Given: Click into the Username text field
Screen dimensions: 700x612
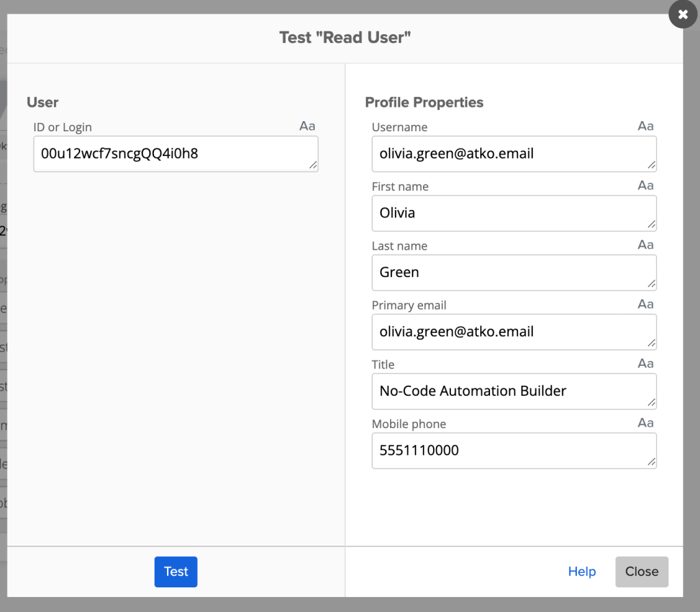Looking at the screenshot, I should [513, 154].
